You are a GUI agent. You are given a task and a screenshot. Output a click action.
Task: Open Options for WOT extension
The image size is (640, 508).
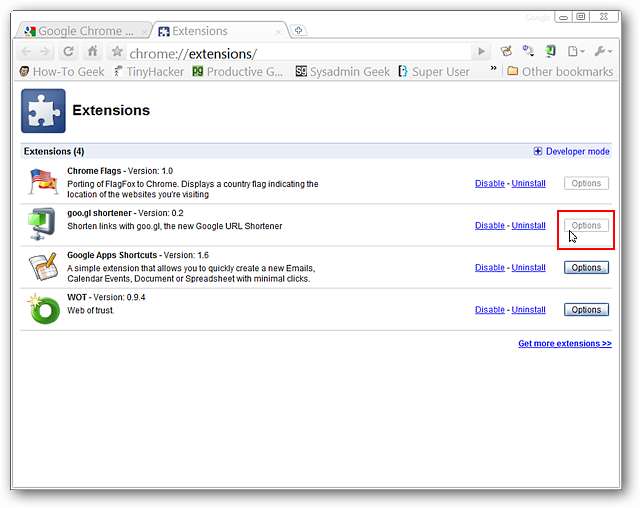pyautogui.click(x=586, y=310)
